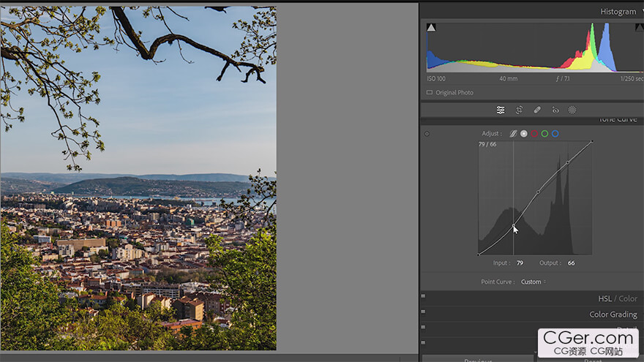644x362 pixels.
Task: Open the Edit sliders panel icon
Action: 501,110
